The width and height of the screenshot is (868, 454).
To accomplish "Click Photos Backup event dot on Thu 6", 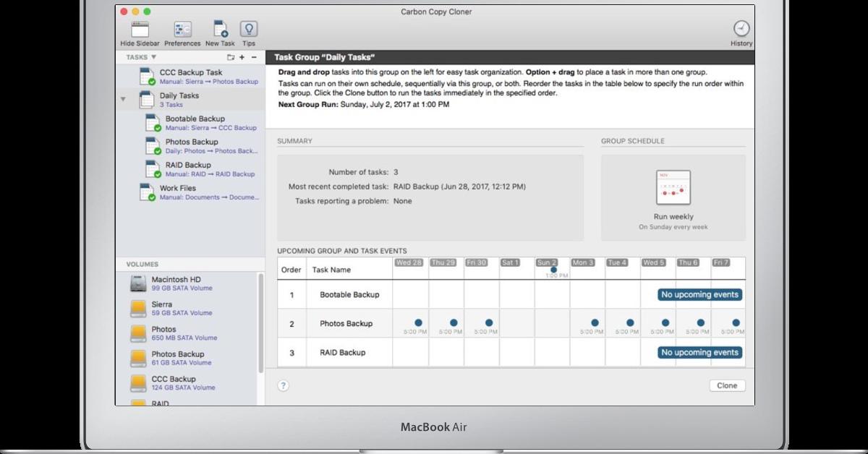I will click(x=701, y=323).
